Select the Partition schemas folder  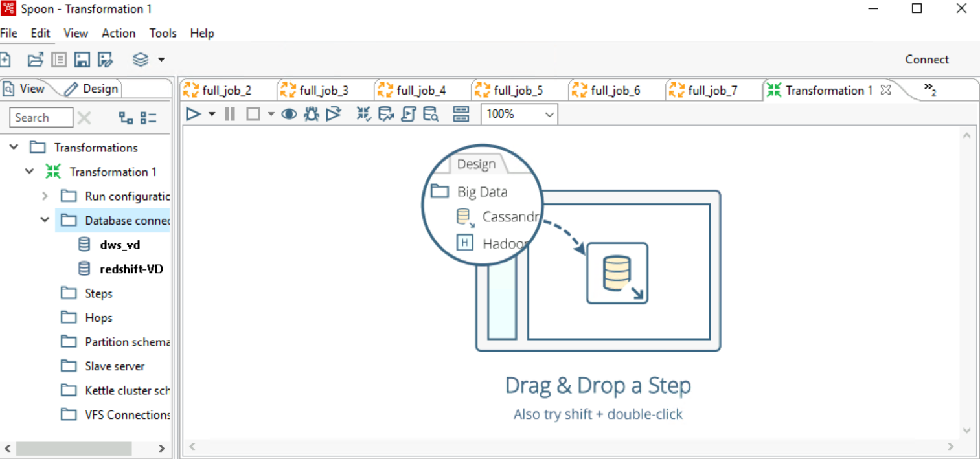click(x=127, y=342)
